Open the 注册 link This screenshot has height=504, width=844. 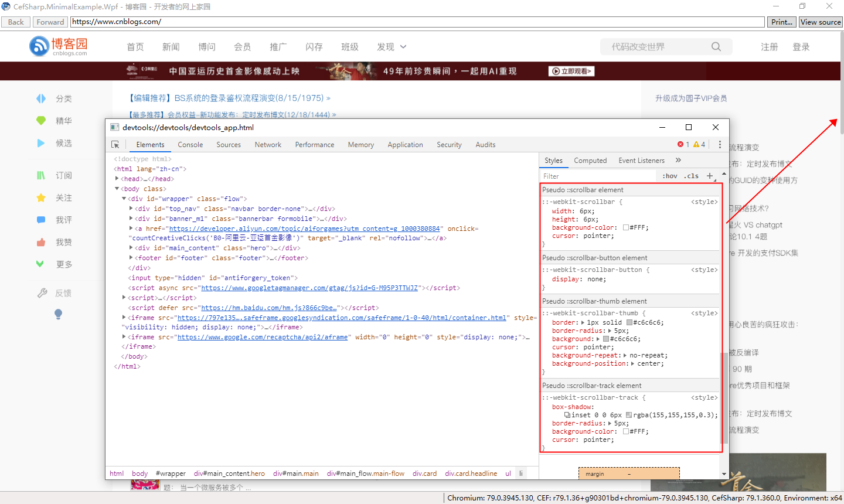point(770,47)
